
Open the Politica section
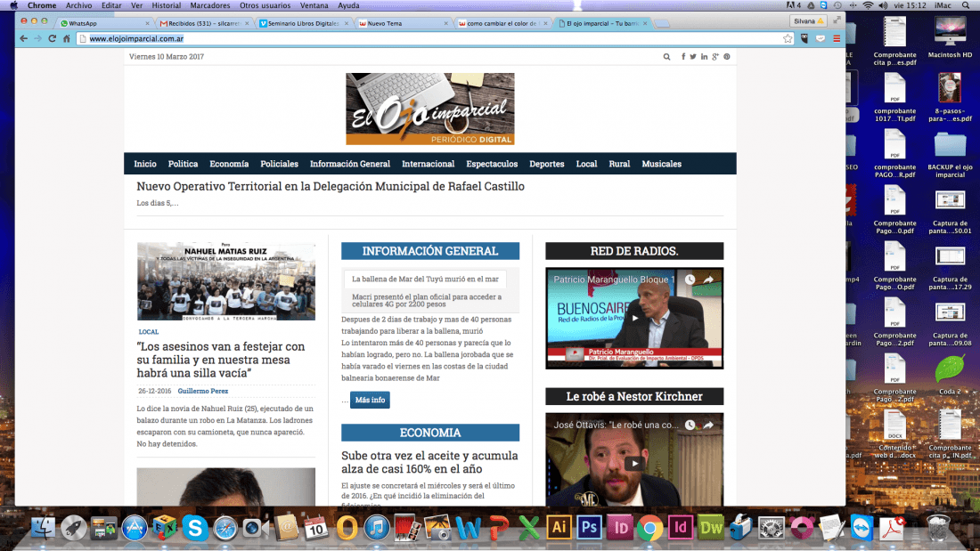184,164
